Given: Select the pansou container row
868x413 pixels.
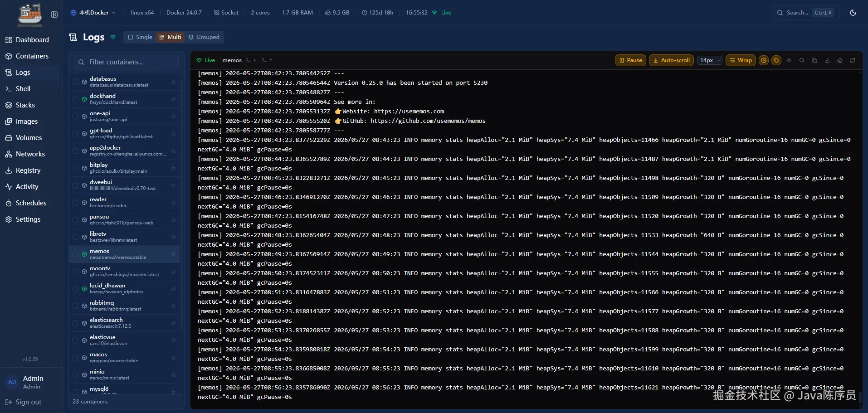Looking at the screenshot, I should click(x=124, y=220).
